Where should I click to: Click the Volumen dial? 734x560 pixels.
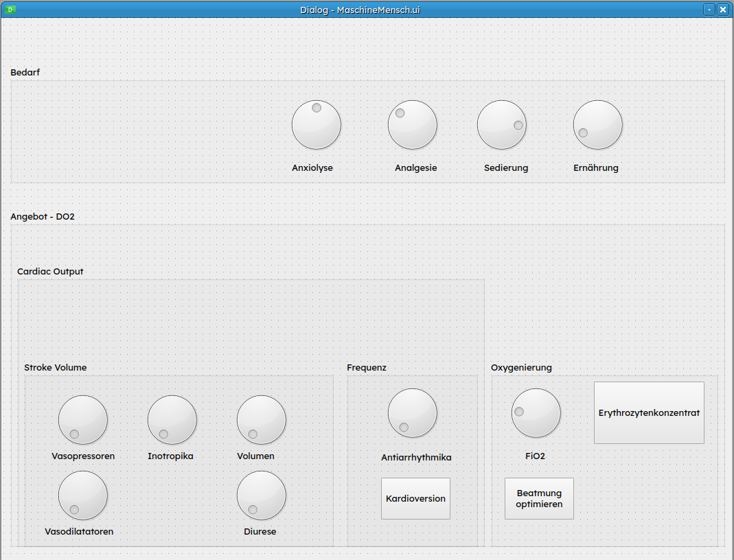(x=262, y=420)
